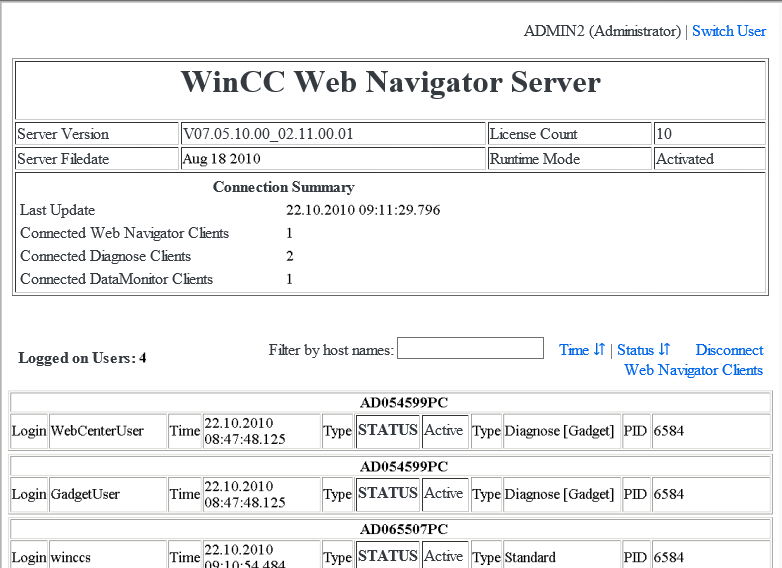Select the WebCenterUser login cell
Image resolution: width=782 pixels, height=568 pixels.
97,431
